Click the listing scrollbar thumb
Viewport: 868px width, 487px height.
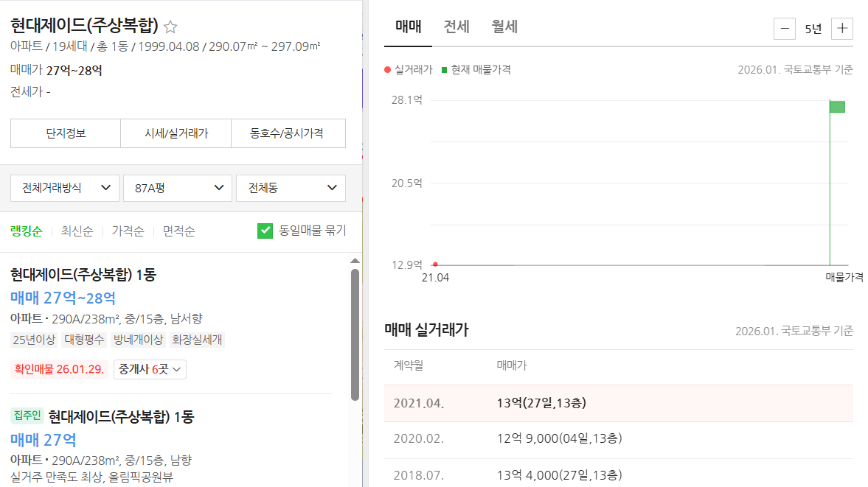coord(355,334)
